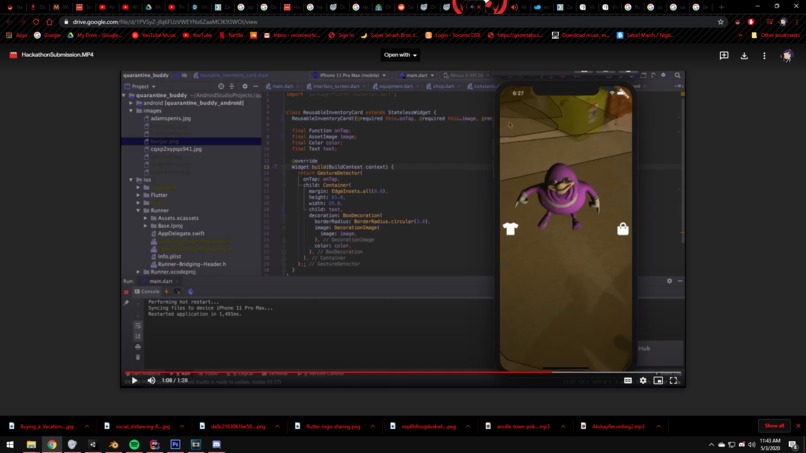Screen dimensions: 806x453
Task: Click the IDE search magnifier icon
Action: [677, 76]
